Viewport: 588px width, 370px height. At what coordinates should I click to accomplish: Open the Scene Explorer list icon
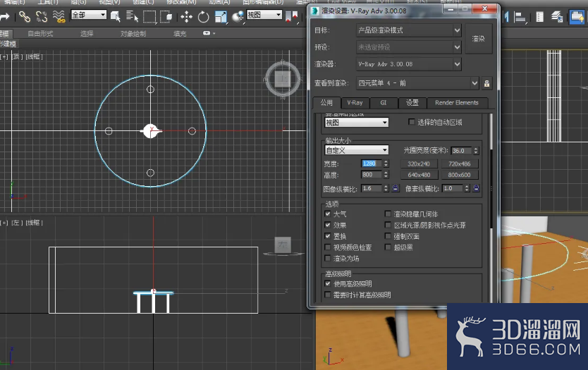point(539,17)
